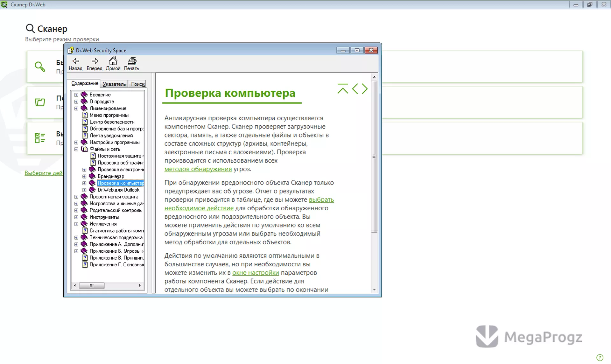Image resolution: width=611 pixels, height=364 pixels.
Task: Expand the Проверка компьютера node
Action: coord(84,183)
